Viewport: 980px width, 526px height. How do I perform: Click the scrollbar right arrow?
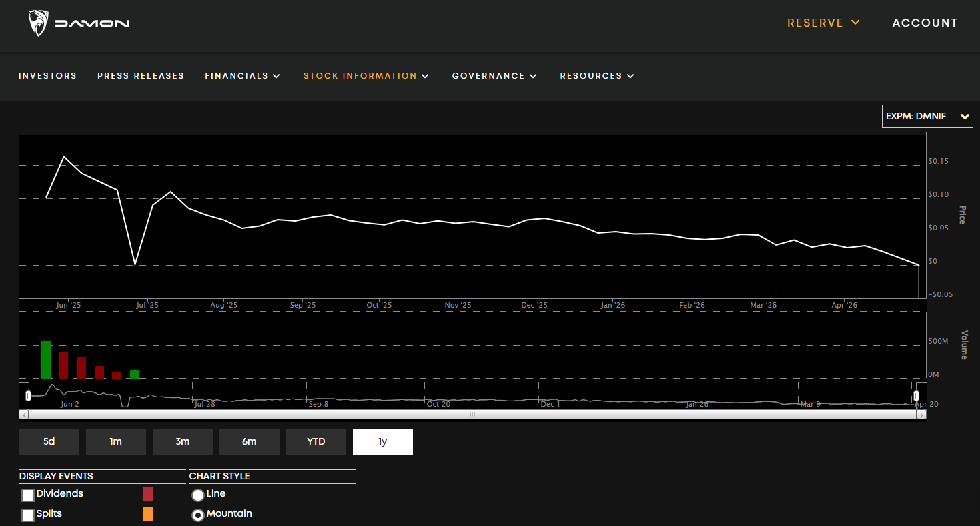click(921, 414)
